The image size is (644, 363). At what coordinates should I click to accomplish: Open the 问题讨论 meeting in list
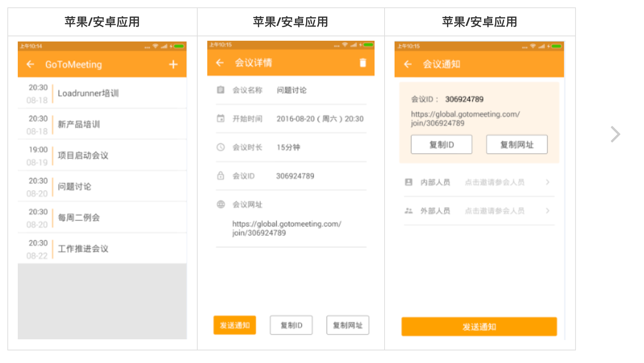[102, 187]
